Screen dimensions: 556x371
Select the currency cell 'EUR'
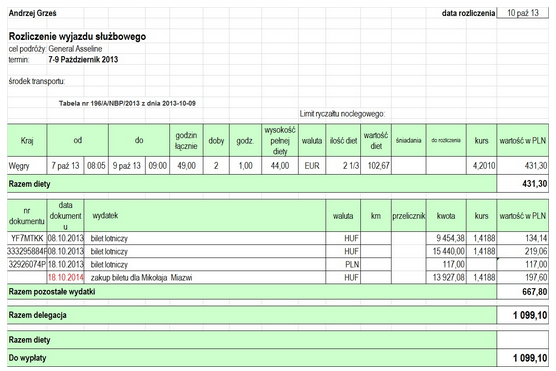coord(312,166)
